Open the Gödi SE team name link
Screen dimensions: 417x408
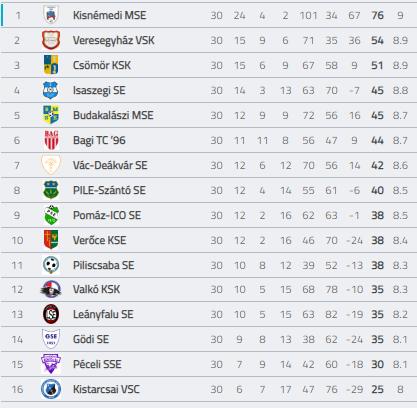[91, 339]
